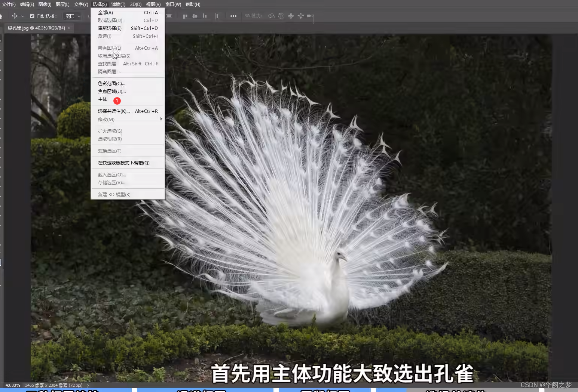Choose 色彩范围(C)... menu entry
This screenshot has width=578, height=392.
point(128,84)
